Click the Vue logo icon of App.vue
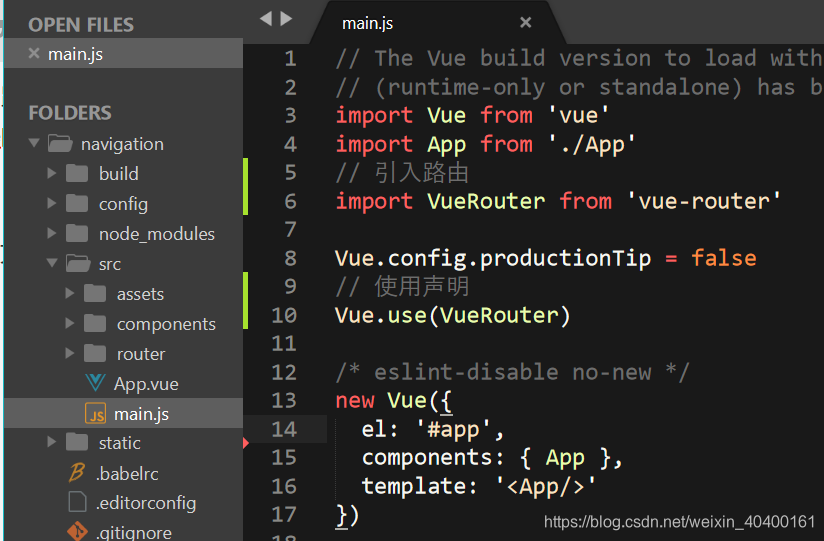The height and width of the screenshot is (541, 824). coord(95,383)
